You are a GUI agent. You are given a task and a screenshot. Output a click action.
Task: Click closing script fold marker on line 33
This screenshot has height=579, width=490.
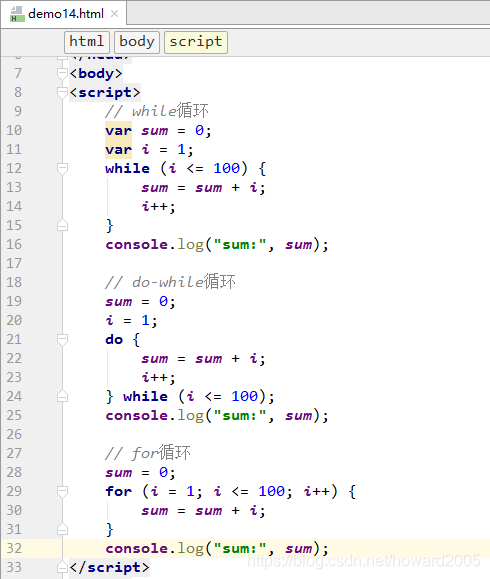[x=62, y=567]
